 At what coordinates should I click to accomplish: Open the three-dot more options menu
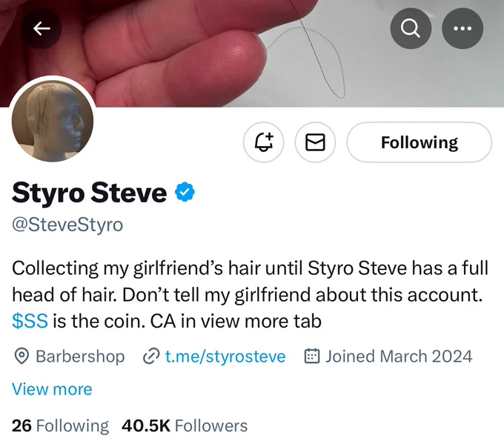(x=462, y=29)
